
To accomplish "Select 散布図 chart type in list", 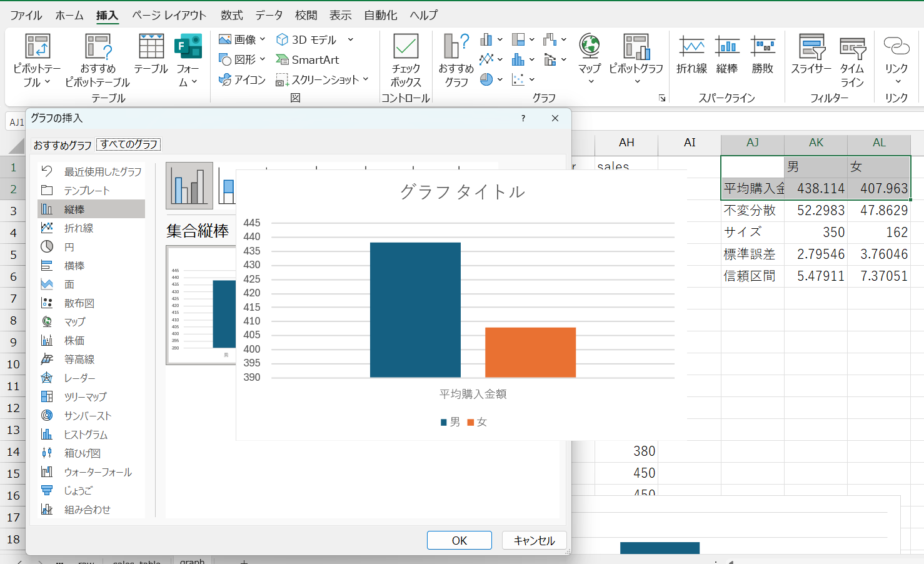I will tap(79, 303).
